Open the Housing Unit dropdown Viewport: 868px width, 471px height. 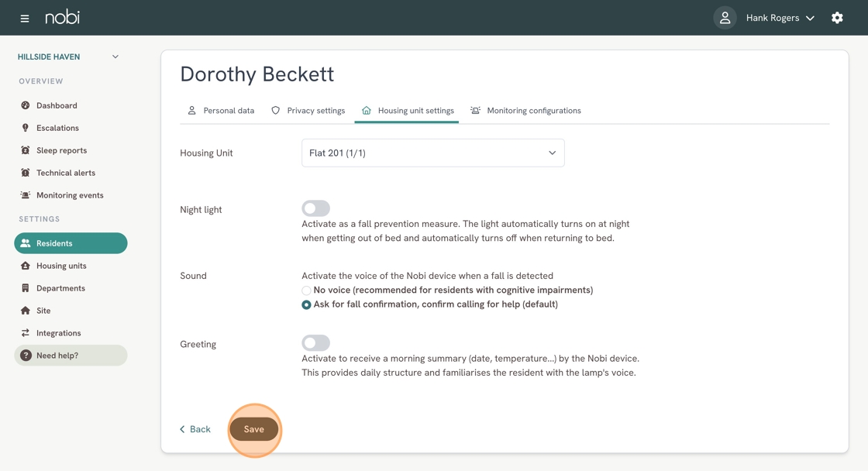click(x=433, y=153)
